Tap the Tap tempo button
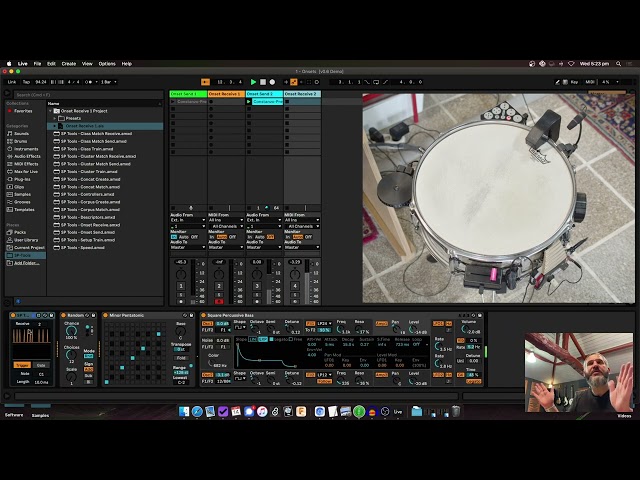The width and height of the screenshot is (640, 480). [26, 82]
